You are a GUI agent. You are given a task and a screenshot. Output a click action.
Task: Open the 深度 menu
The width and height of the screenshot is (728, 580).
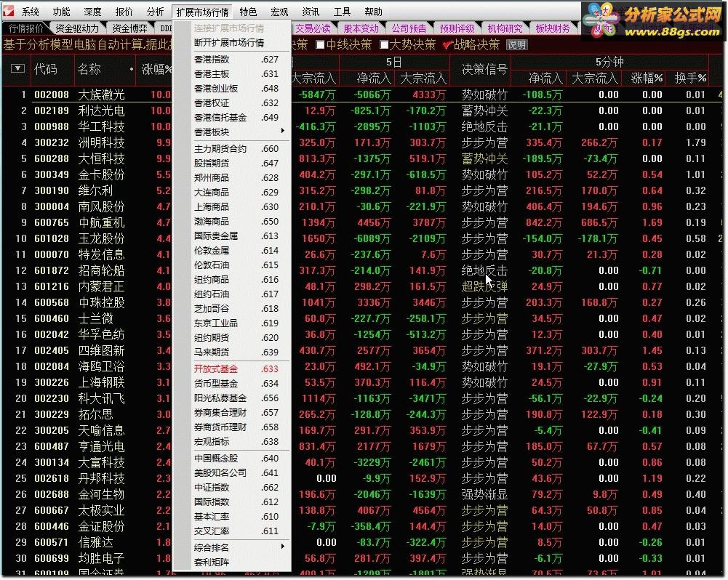[92, 12]
